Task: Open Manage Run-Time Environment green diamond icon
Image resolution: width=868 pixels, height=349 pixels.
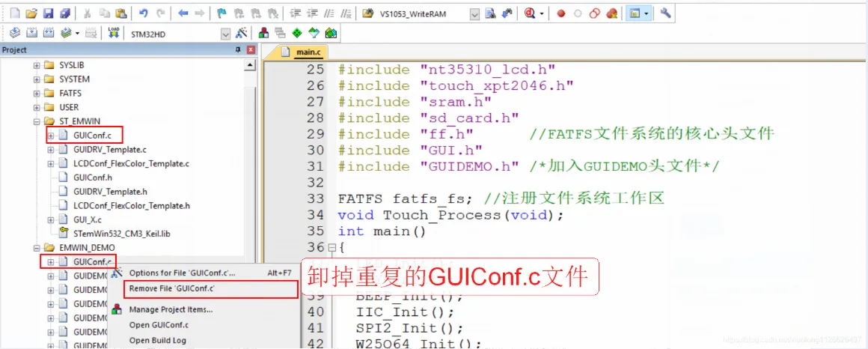Action: pyautogui.click(x=297, y=33)
